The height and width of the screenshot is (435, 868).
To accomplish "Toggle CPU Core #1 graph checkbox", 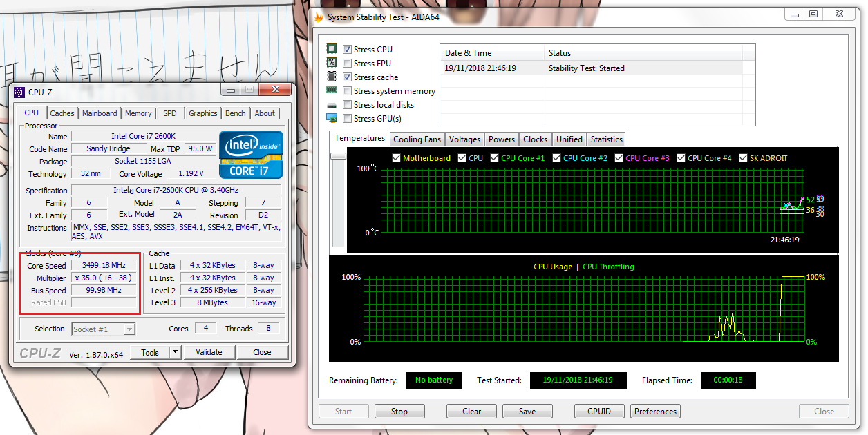I will [494, 158].
